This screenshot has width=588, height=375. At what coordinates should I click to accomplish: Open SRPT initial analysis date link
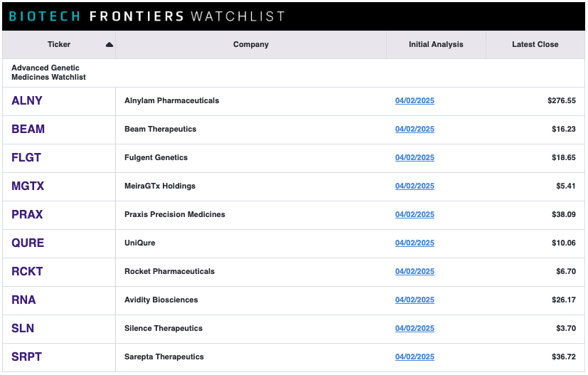[x=415, y=357]
